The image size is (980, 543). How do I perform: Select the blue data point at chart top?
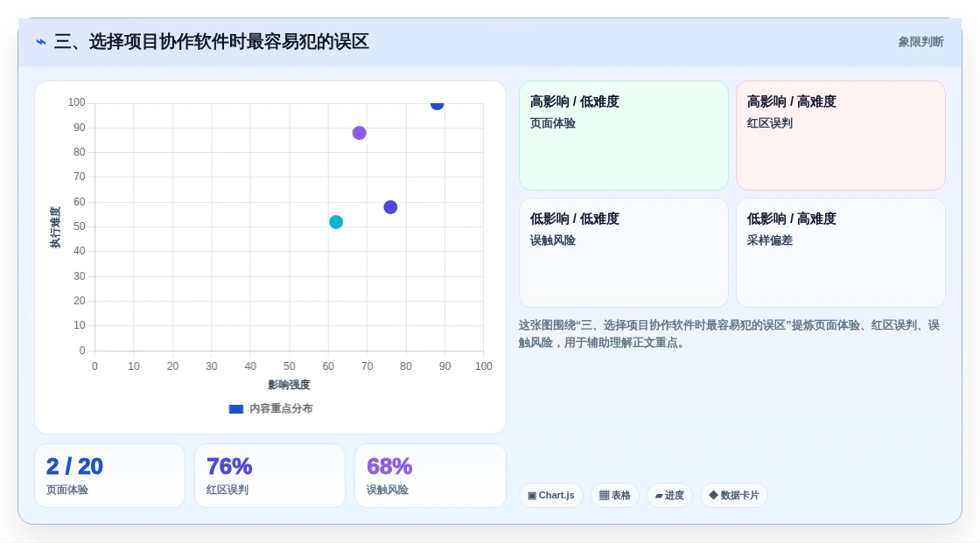coord(437,104)
